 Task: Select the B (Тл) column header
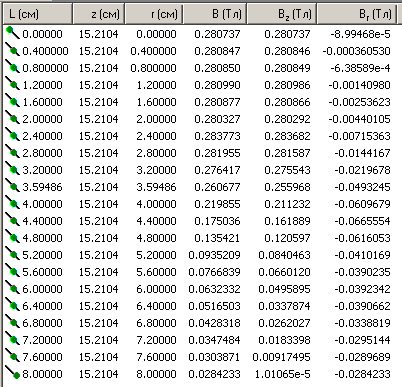click(215, 14)
